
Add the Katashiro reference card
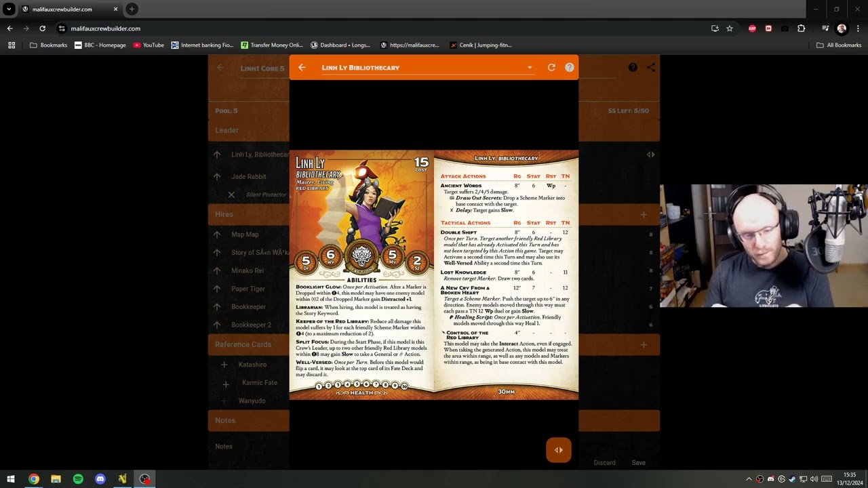tap(224, 365)
